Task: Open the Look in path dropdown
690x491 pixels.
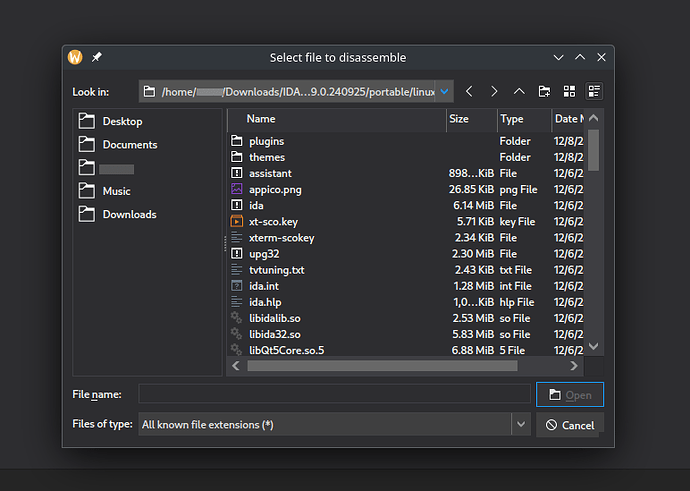Action: 444,92
